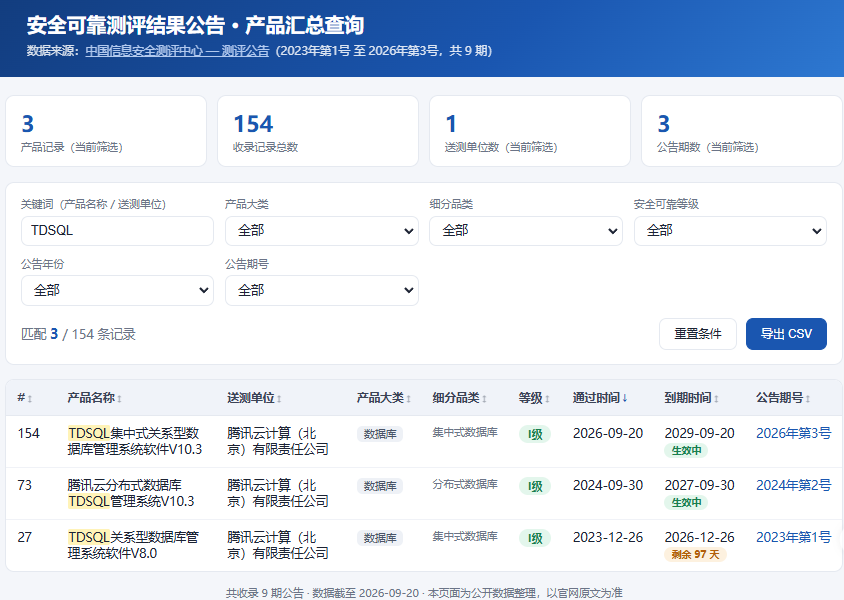This screenshot has width=844, height=600.
Task: Click the 3 公告期数 summary card
Action: [x=742, y=131]
